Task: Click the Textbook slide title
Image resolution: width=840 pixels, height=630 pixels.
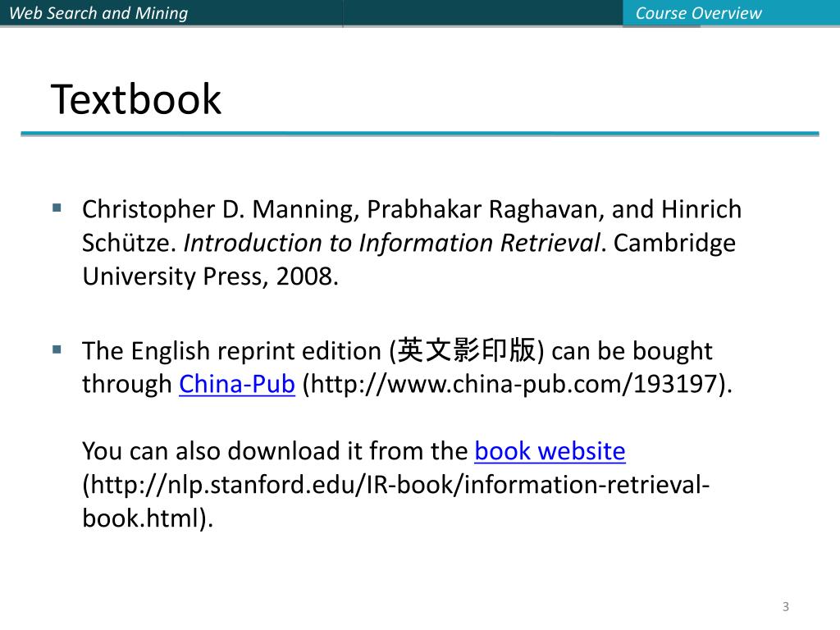Action: coord(136,99)
